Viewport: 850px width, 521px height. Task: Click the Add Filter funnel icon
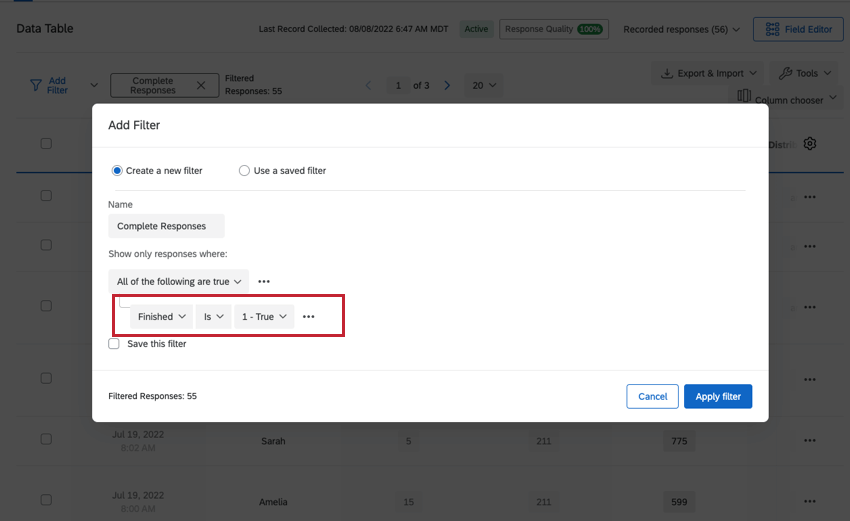pyautogui.click(x=36, y=85)
